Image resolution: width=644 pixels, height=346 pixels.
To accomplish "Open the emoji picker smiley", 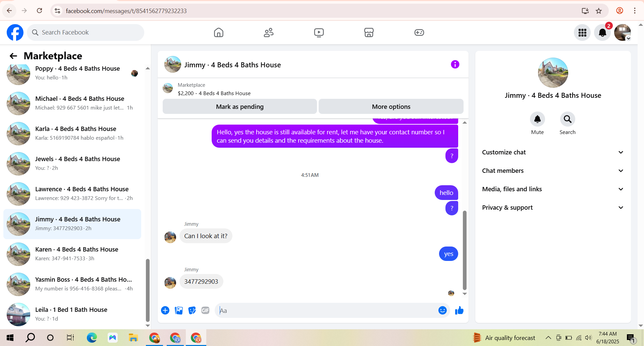I will pyautogui.click(x=442, y=310).
